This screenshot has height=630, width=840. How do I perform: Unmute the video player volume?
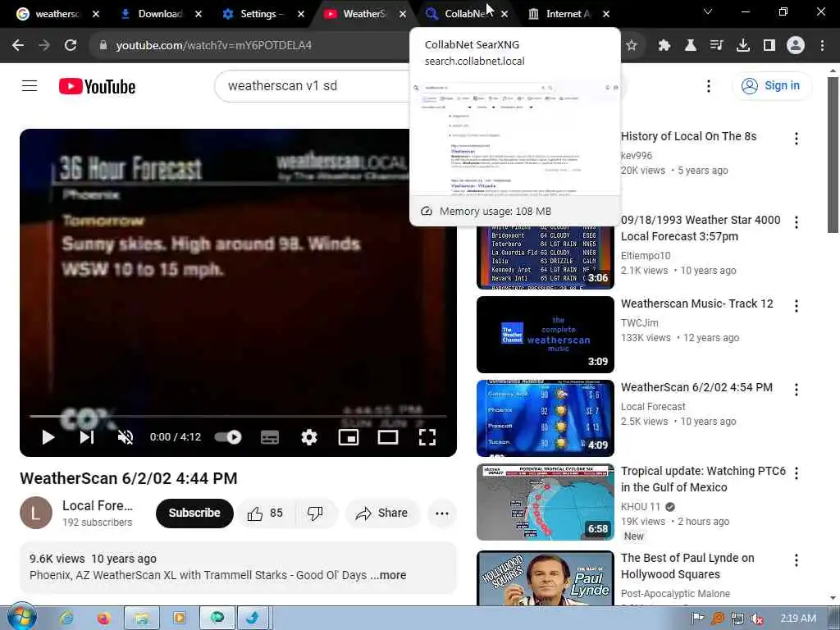(x=126, y=437)
